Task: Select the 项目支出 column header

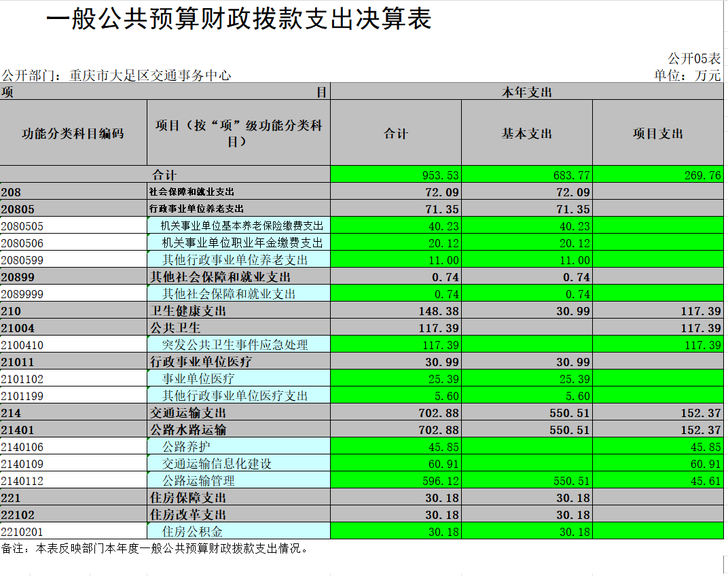Action: click(658, 133)
